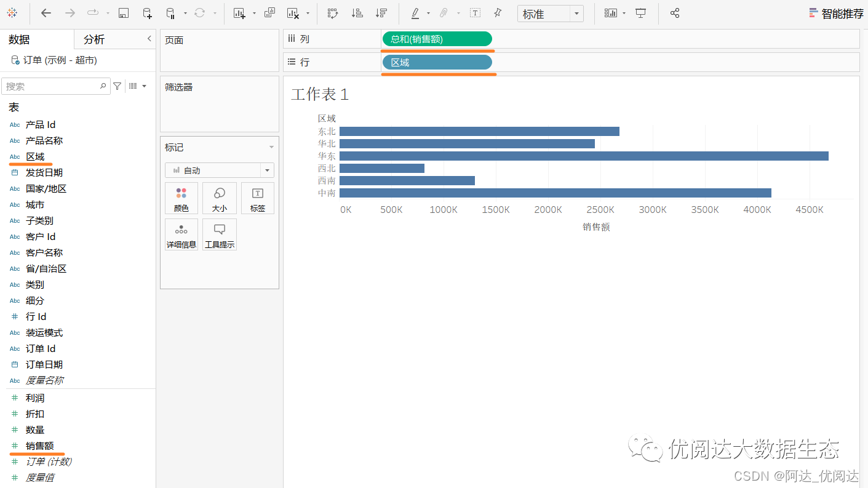Click the list view icon in data pane

coord(133,86)
